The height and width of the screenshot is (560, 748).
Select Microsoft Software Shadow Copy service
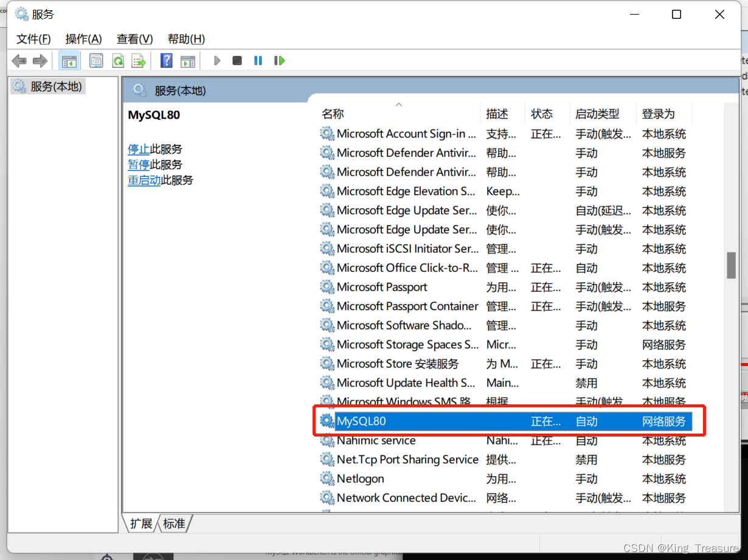(505, 325)
